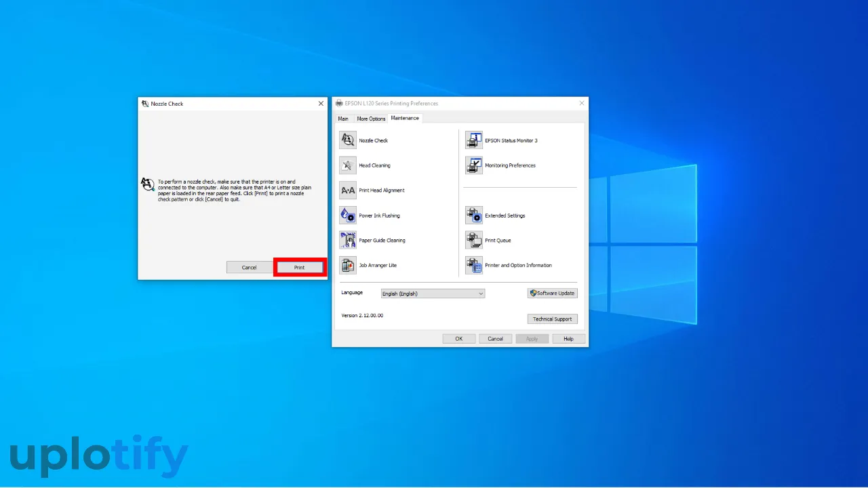868x488 pixels.
Task: Open the Print Queue icon
Action: (x=474, y=240)
